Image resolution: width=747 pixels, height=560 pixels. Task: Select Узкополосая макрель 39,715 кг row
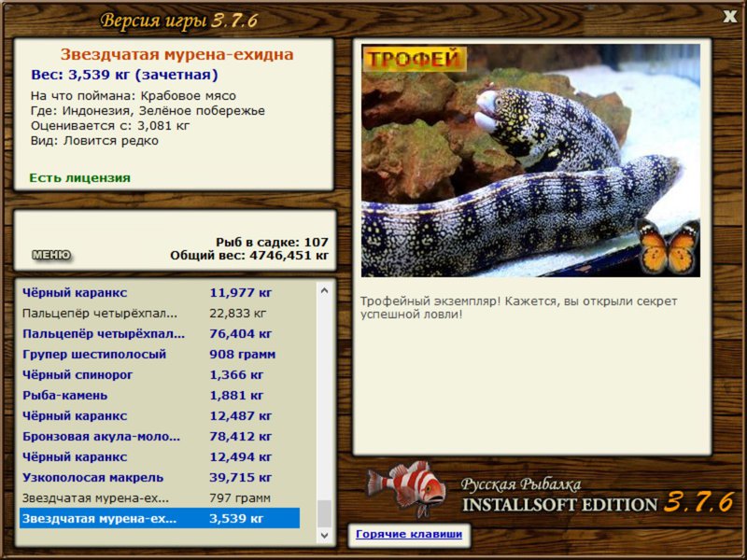pos(160,477)
